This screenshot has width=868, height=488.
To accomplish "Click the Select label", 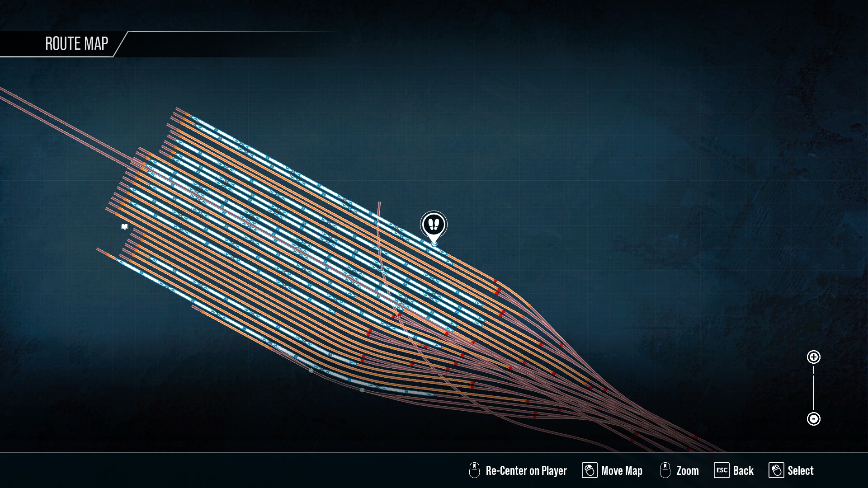I will pos(801,471).
